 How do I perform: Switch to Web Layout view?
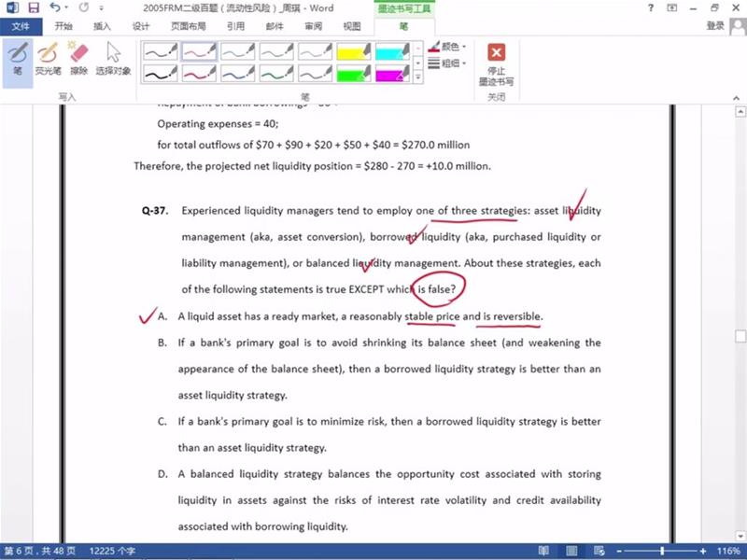tap(599, 551)
